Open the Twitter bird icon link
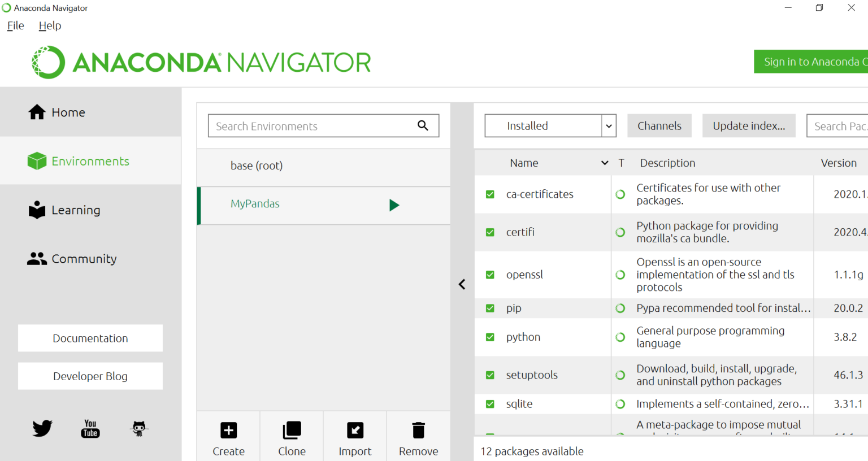The height and width of the screenshot is (461, 868). [42, 428]
